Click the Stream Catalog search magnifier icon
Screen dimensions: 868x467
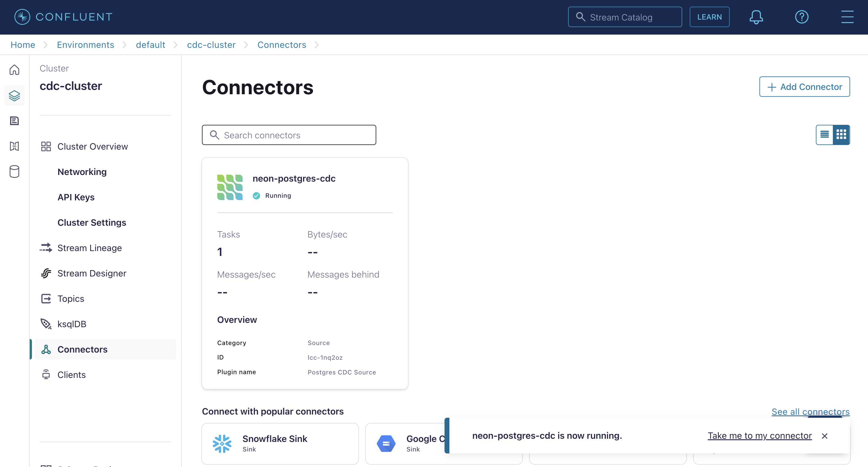580,17
